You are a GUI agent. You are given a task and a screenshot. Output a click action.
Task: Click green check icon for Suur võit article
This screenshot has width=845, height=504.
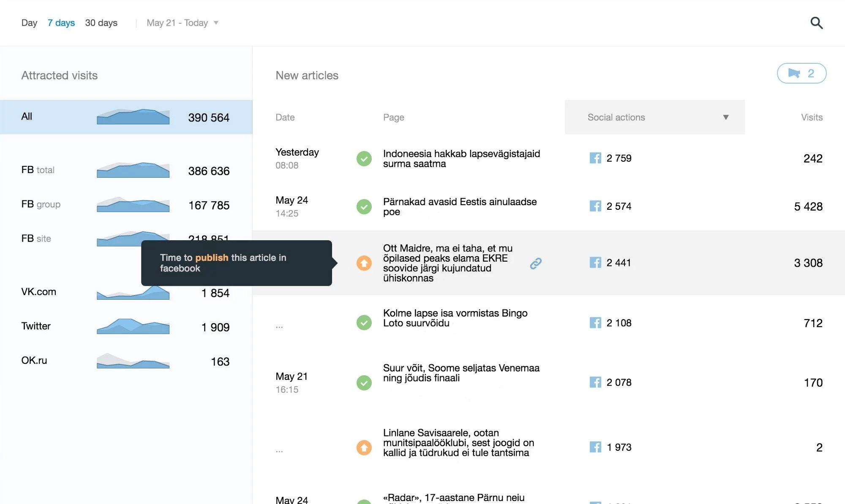[x=364, y=383]
